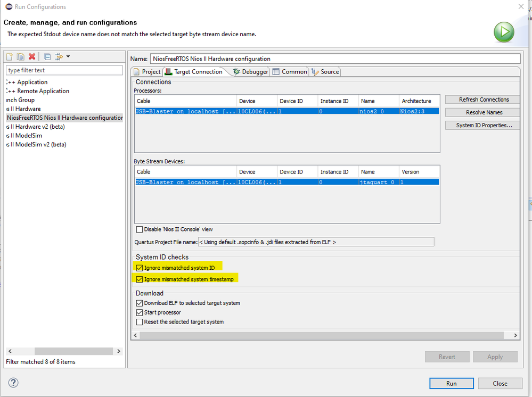Image resolution: width=532 pixels, height=397 pixels.
Task: Uncheck Ignore mismatched system timestamp
Action: (140, 279)
